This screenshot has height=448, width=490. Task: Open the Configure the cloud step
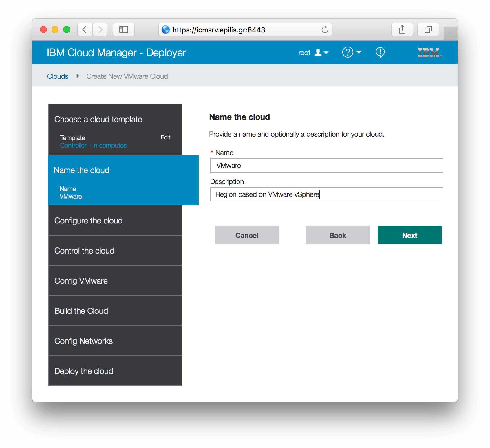[115, 221]
